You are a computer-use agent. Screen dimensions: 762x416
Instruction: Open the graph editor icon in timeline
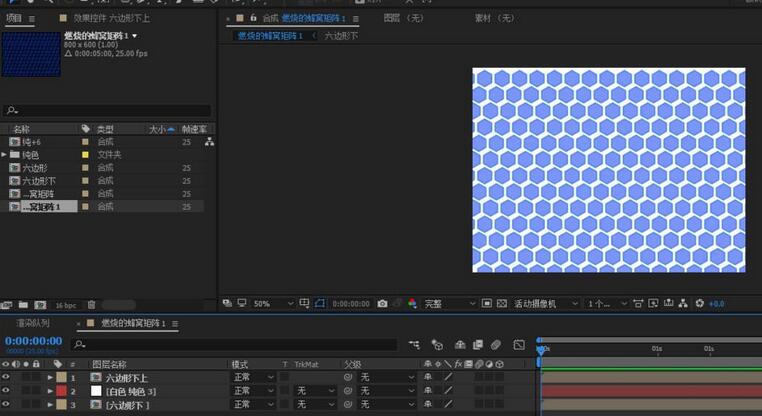click(519, 345)
